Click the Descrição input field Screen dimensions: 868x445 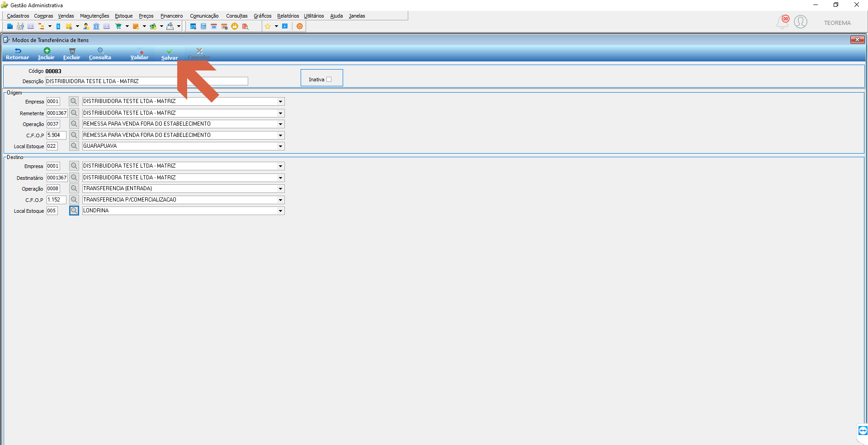(147, 81)
